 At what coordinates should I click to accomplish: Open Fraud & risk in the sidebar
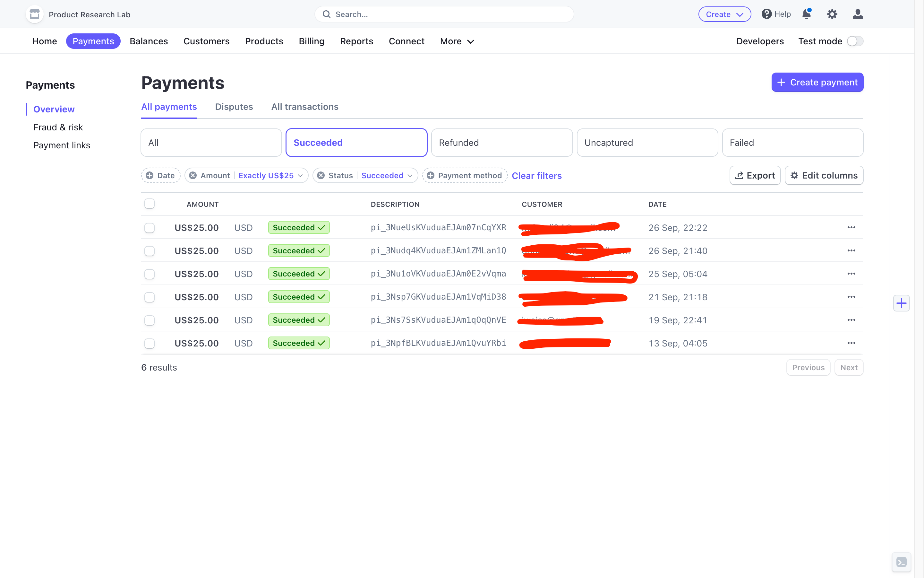pyautogui.click(x=58, y=127)
